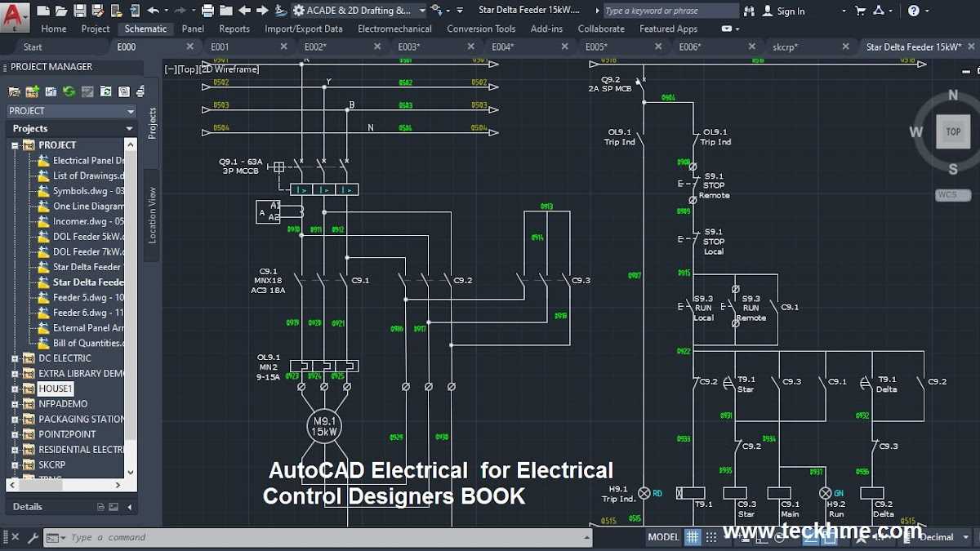This screenshot has height=551, width=980.
Task: Click Project Wide Update icon in Project Manager
Action: (105, 91)
